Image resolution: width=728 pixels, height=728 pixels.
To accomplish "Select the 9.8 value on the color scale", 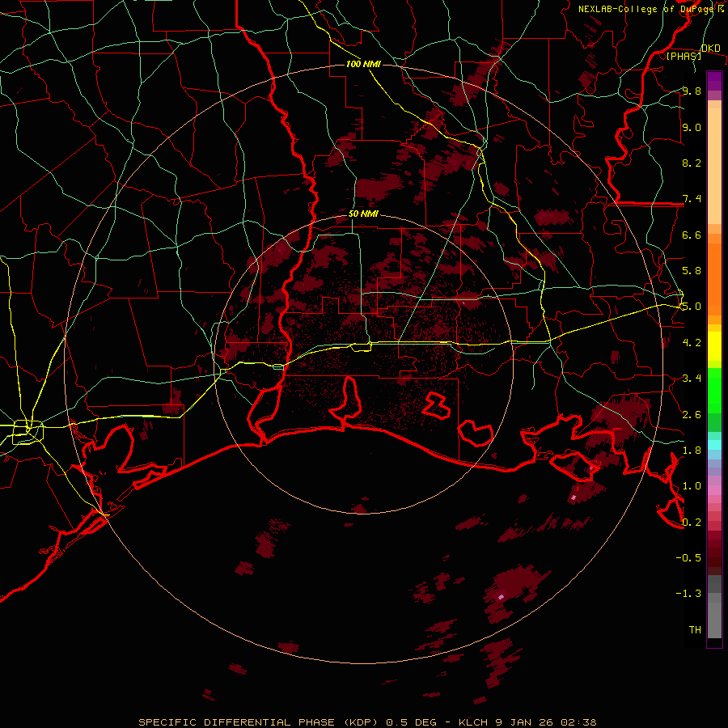I will [692, 91].
